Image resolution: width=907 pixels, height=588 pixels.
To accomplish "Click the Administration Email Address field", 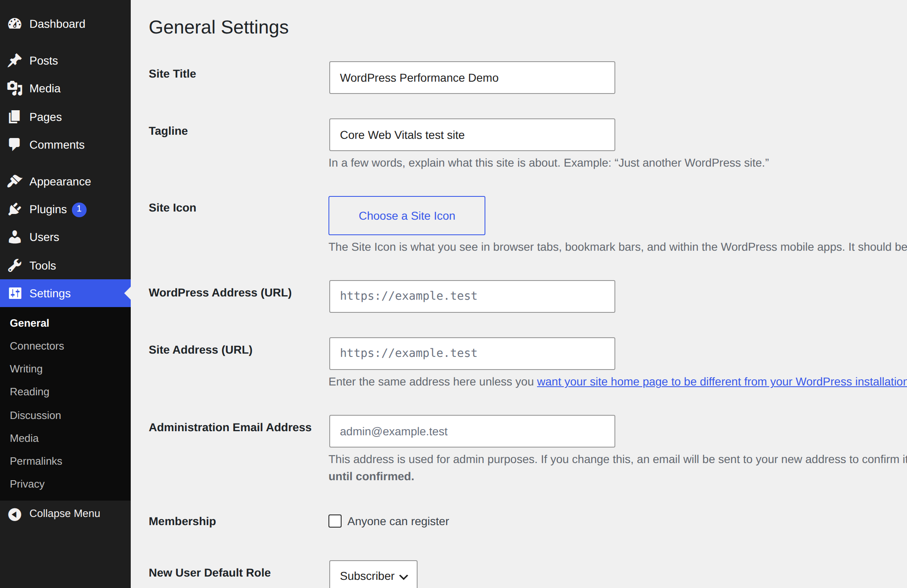I will tap(472, 431).
